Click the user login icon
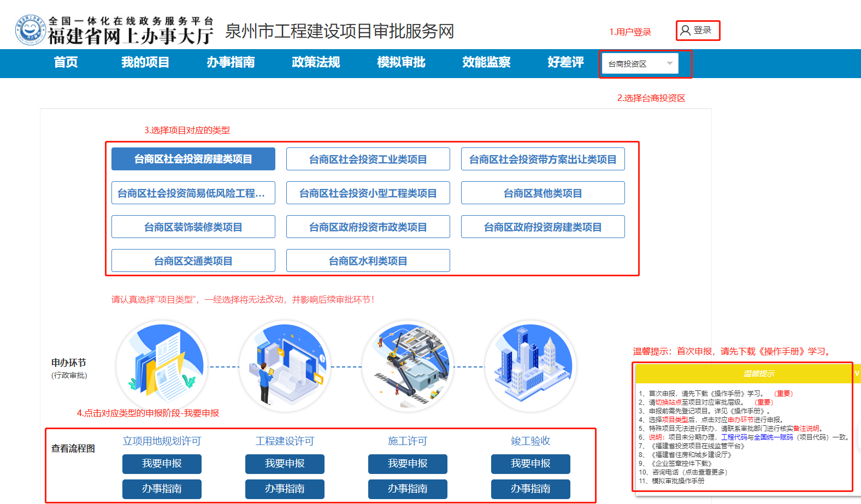Image resolution: width=861 pixels, height=504 pixels. pyautogui.click(x=685, y=30)
